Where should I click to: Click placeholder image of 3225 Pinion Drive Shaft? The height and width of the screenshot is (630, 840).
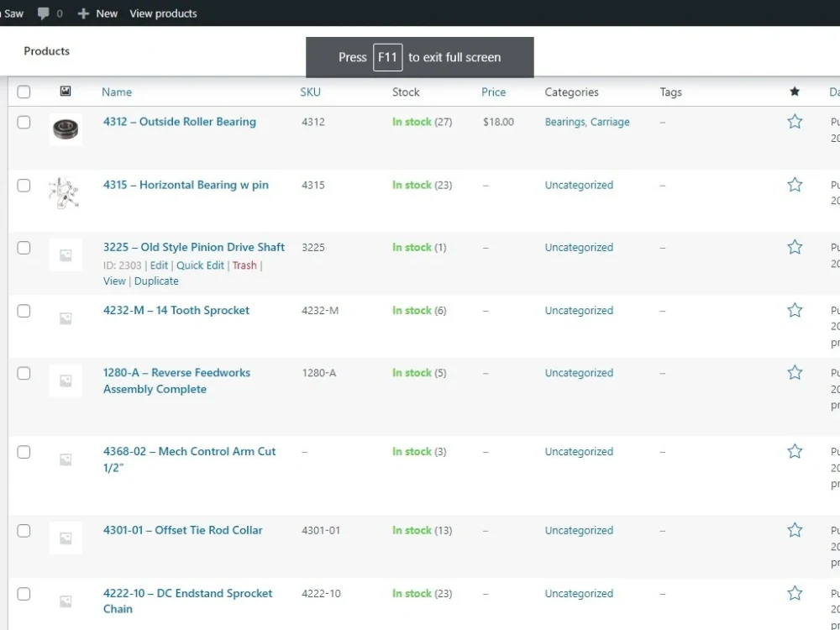[x=66, y=255]
